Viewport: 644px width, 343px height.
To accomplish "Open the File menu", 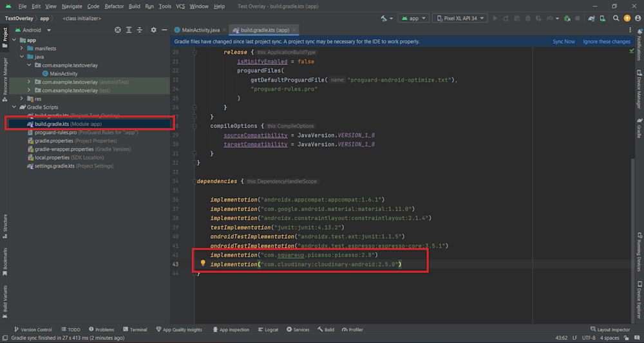I will pos(22,6).
